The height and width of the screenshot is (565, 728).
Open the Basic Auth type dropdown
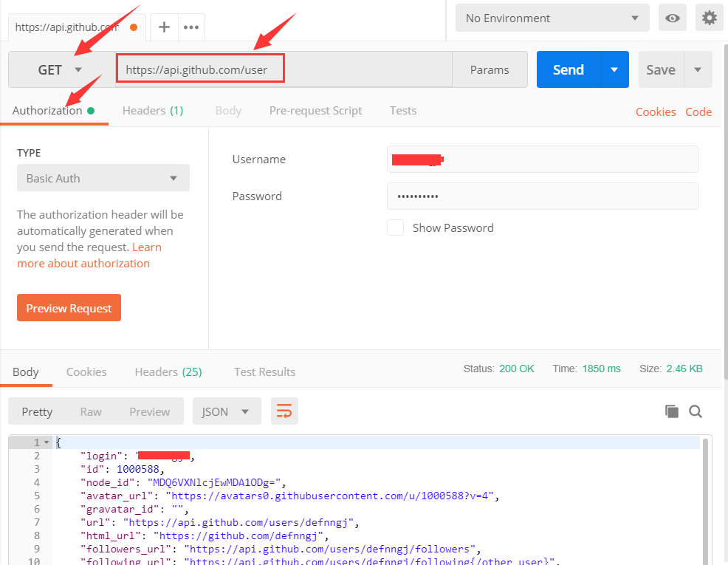(103, 178)
